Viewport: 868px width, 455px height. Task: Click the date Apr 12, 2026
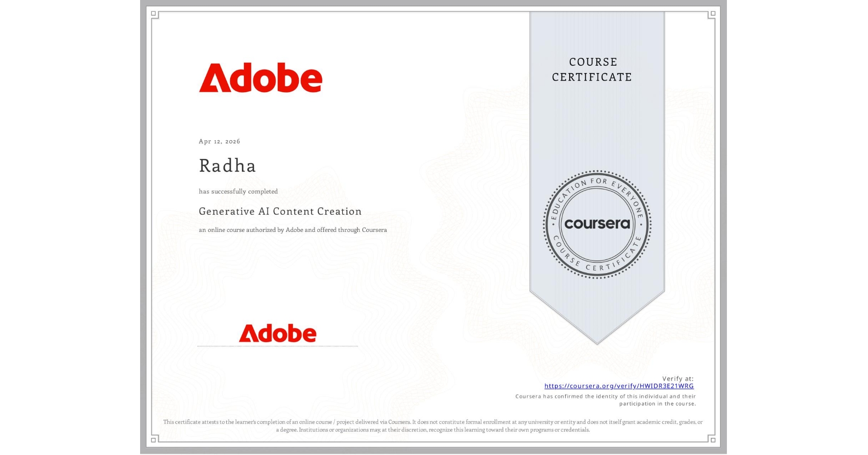[x=219, y=141]
